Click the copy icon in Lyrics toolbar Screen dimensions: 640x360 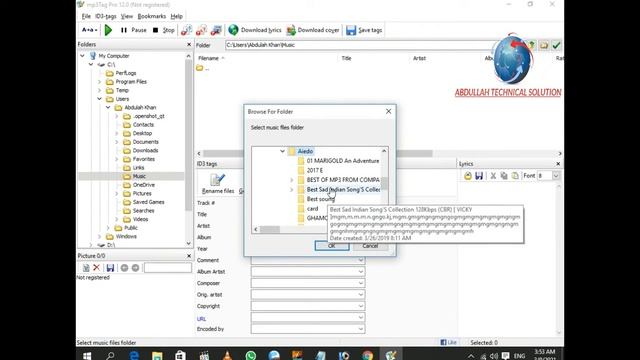[504, 176]
